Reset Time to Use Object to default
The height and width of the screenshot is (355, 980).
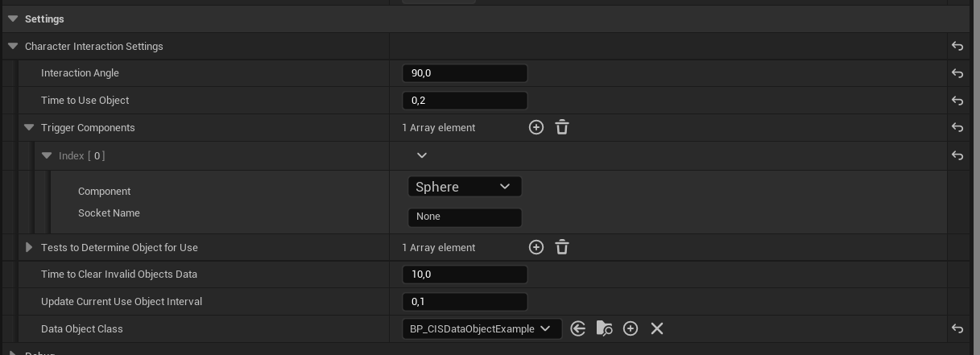[957, 101]
